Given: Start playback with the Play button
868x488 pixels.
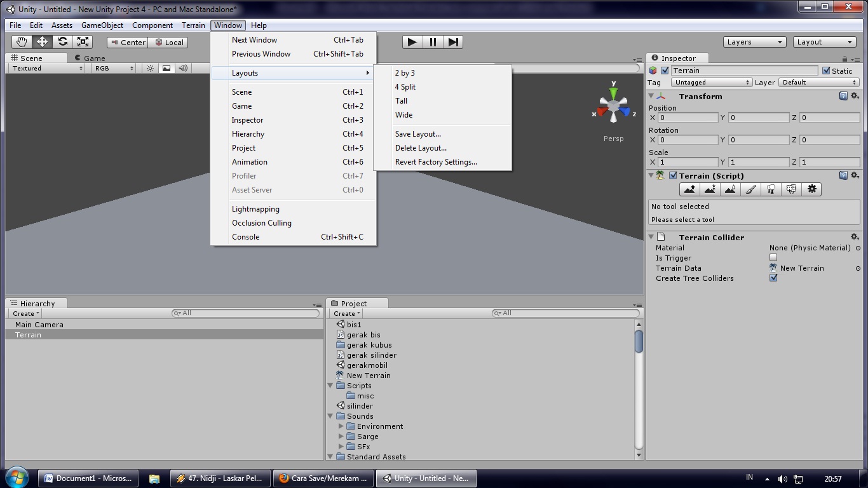Looking at the screenshot, I should [412, 42].
